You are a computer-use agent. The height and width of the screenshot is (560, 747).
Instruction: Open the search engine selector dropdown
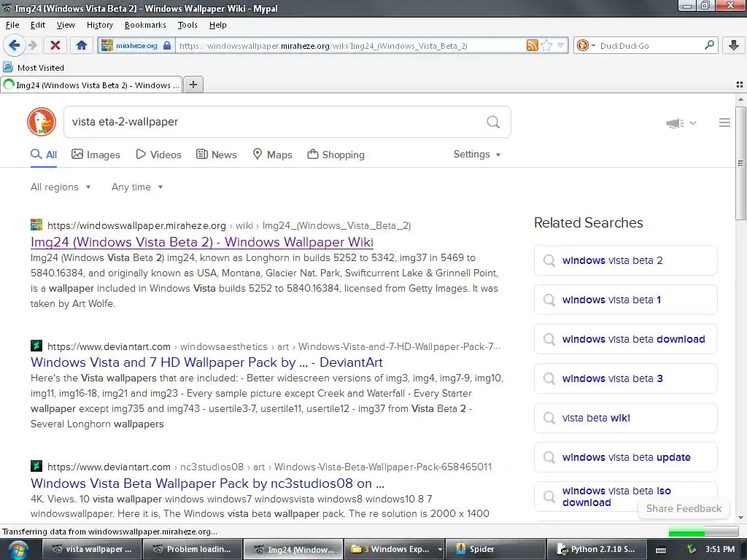[x=586, y=46]
